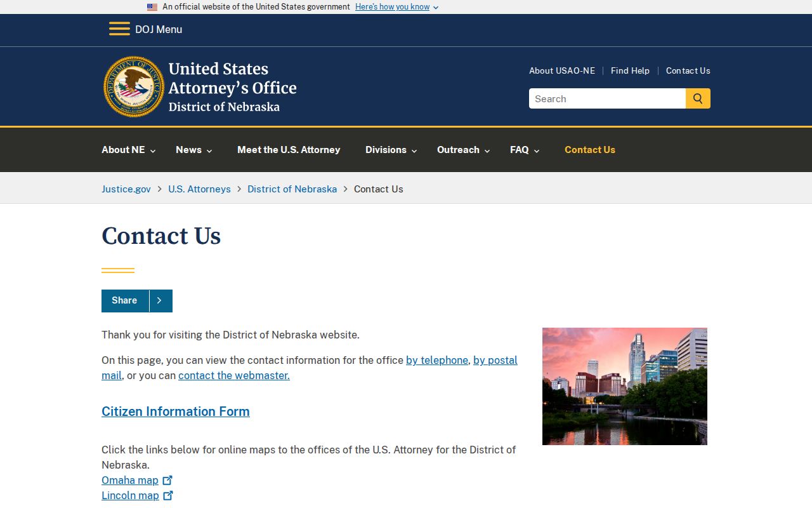812x508 pixels.
Task: Select Contact Us in main navigation
Action: [590, 150]
